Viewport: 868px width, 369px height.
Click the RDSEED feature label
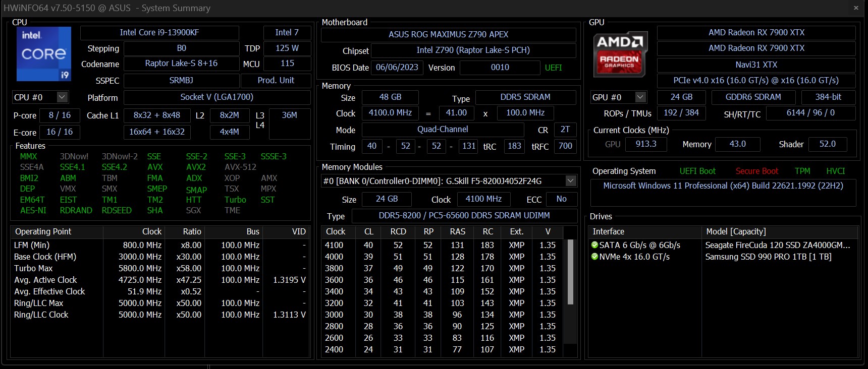click(x=117, y=211)
